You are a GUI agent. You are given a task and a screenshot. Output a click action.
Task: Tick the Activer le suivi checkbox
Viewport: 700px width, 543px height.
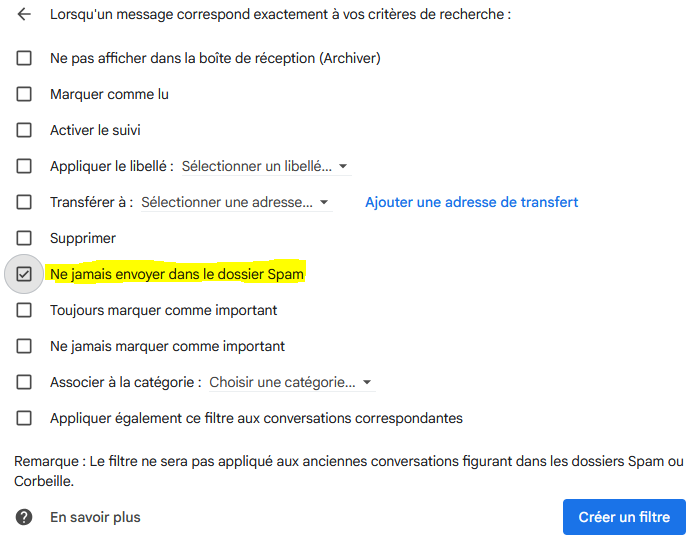tap(24, 130)
